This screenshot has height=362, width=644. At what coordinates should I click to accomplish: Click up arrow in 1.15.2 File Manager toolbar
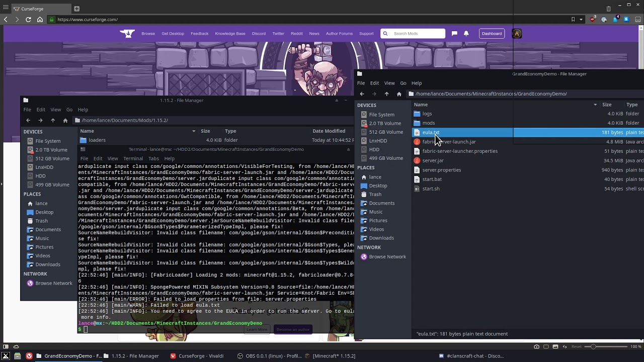coord(53,121)
